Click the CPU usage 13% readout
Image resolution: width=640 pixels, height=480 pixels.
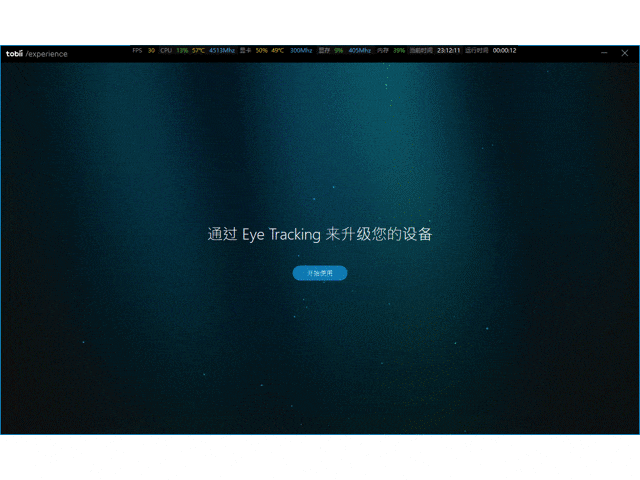tap(182, 51)
